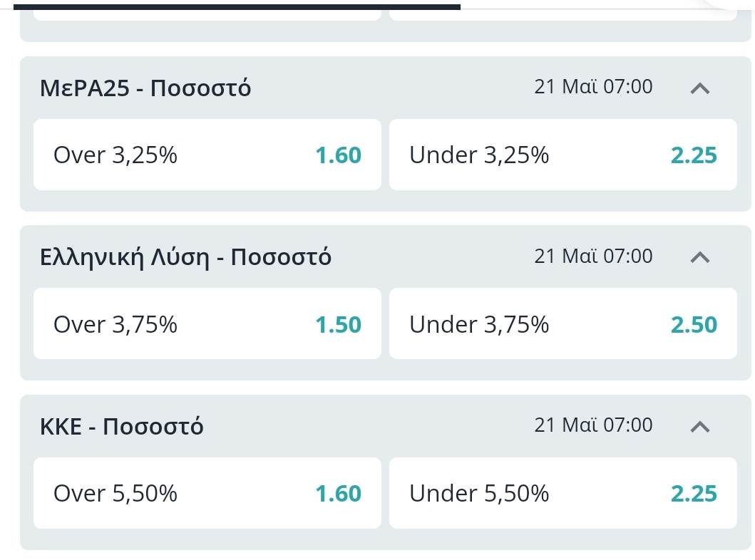Viewport: 755px width, 560px height.
Task: Click the ΚΚΕ market date and time
Action: pos(593,425)
